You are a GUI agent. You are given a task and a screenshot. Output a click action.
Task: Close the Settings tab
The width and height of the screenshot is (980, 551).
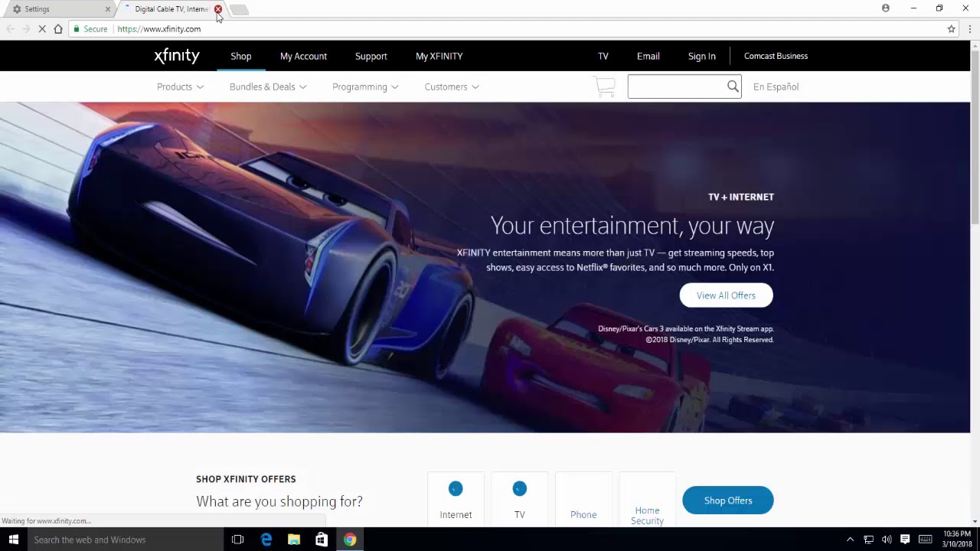[107, 9]
